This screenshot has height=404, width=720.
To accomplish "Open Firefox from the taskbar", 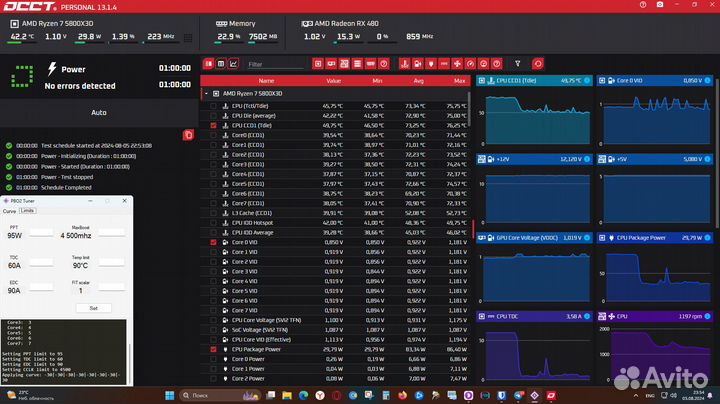I will click(x=403, y=395).
